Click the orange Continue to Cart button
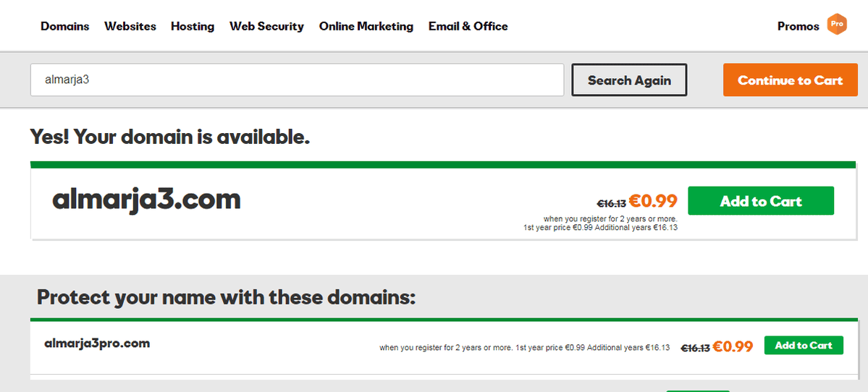This screenshot has width=868, height=392. [790, 80]
